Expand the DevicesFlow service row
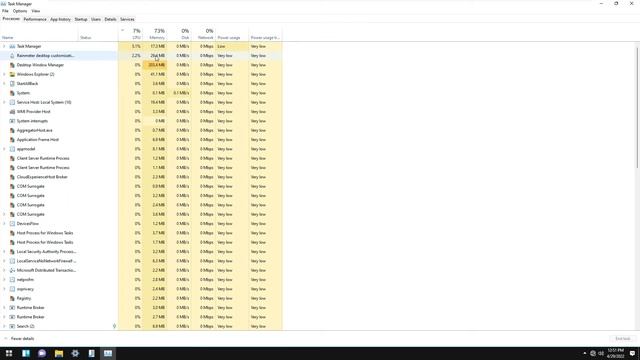The height and width of the screenshot is (360, 640). pos(4,224)
